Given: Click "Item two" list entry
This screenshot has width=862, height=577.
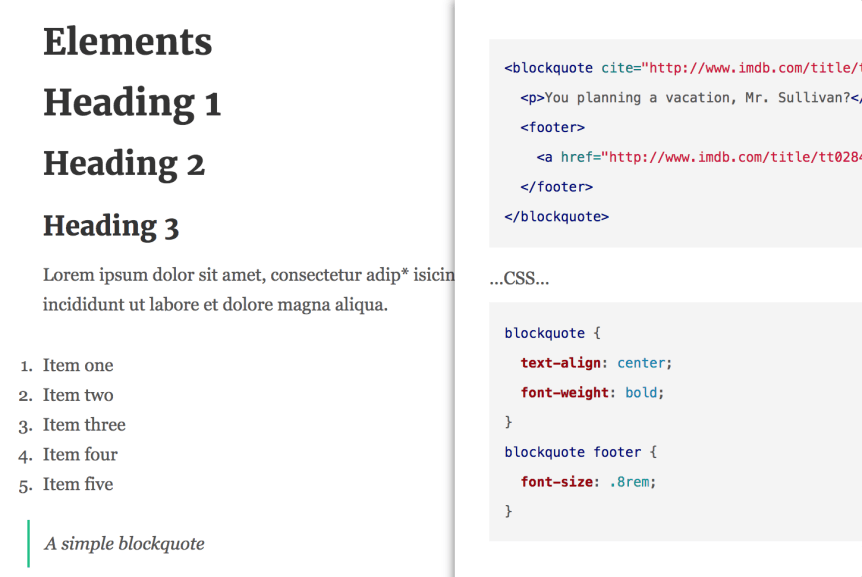Looking at the screenshot, I should point(78,395).
